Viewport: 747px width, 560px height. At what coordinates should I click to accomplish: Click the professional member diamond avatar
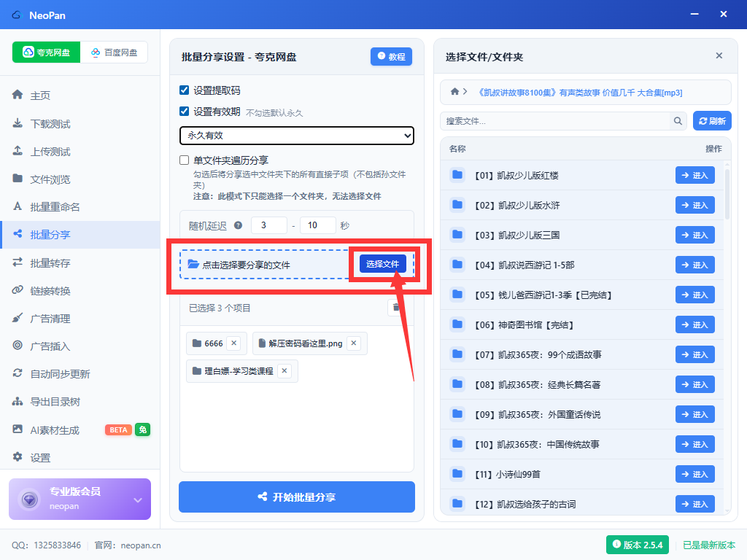[x=29, y=499]
